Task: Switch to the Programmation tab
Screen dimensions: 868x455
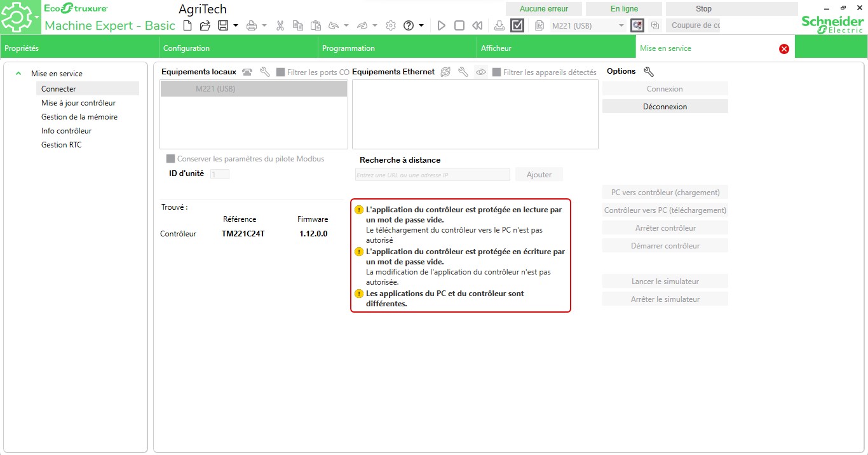Action: pos(348,48)
